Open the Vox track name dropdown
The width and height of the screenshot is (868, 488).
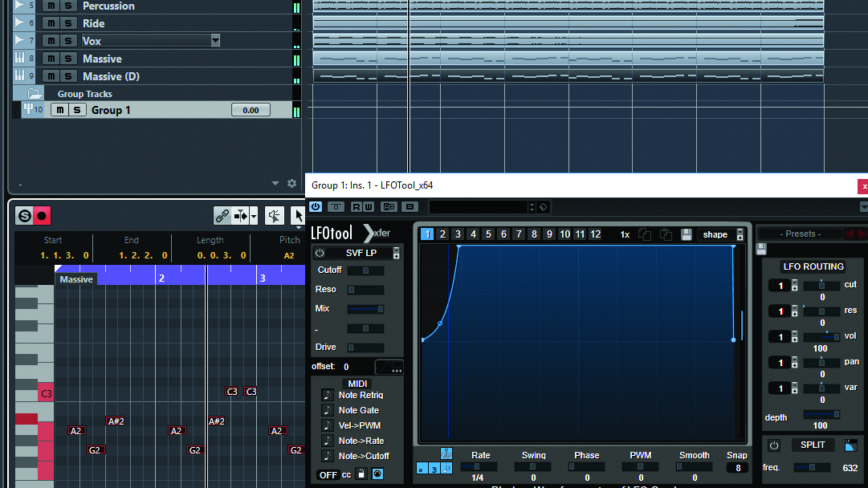215,40
